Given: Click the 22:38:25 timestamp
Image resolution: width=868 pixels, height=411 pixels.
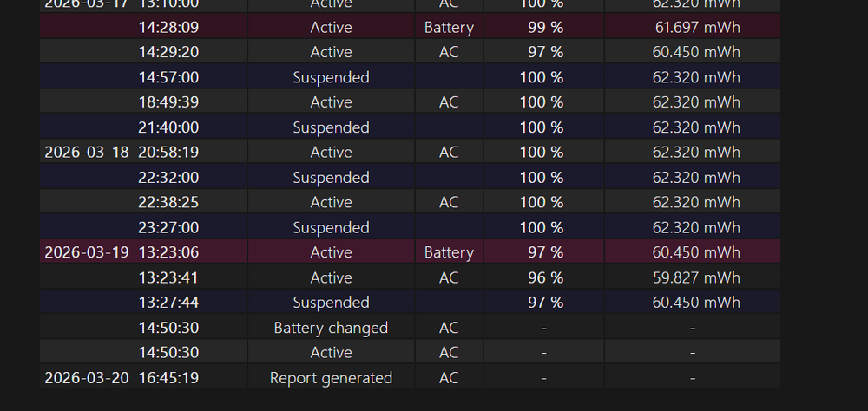Looking at the screenshot, I should [x=168, y=202].
